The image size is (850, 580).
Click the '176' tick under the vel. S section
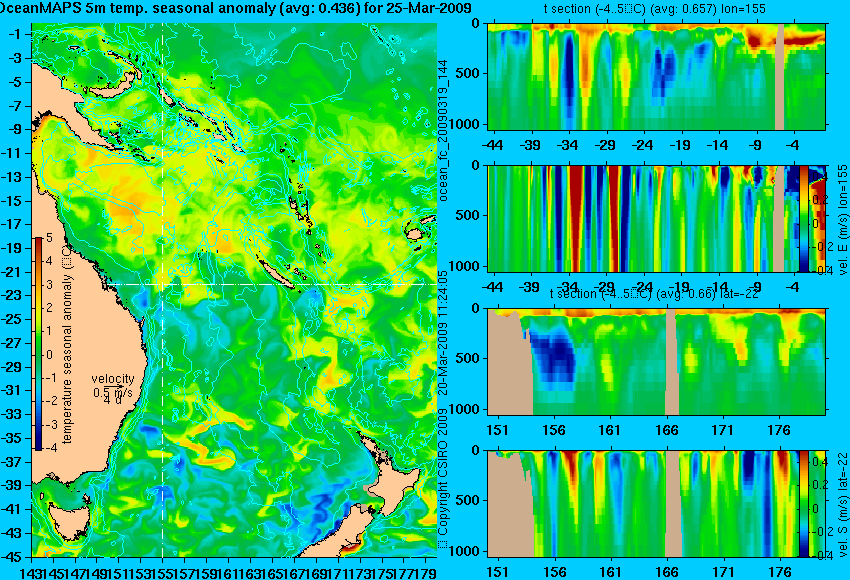point(780,572)
